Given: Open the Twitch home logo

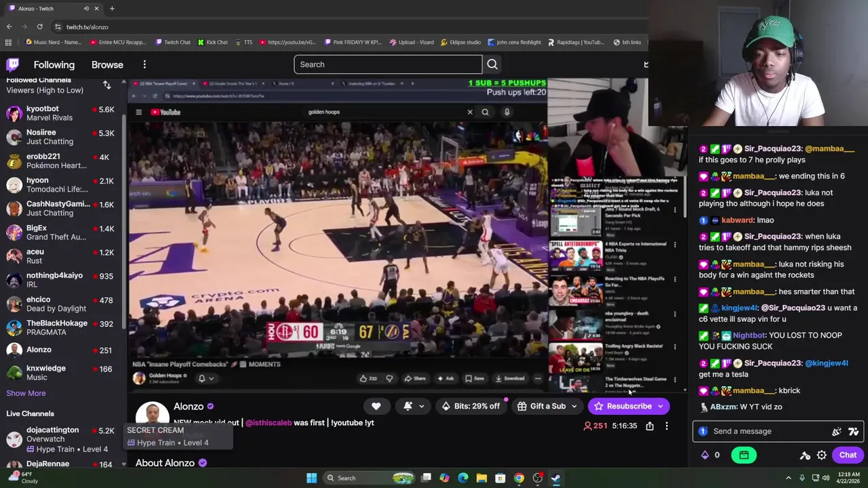Looking at the screenshot, I should pos(12,64).
